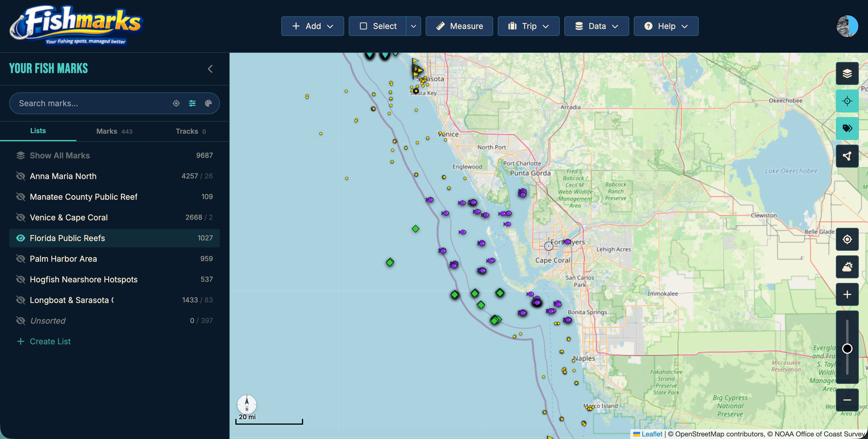The width and height of the screenshot is (868, 439).
Task: Click the navigation arrow tool on the map sidebar
Action: coord(847,156)
